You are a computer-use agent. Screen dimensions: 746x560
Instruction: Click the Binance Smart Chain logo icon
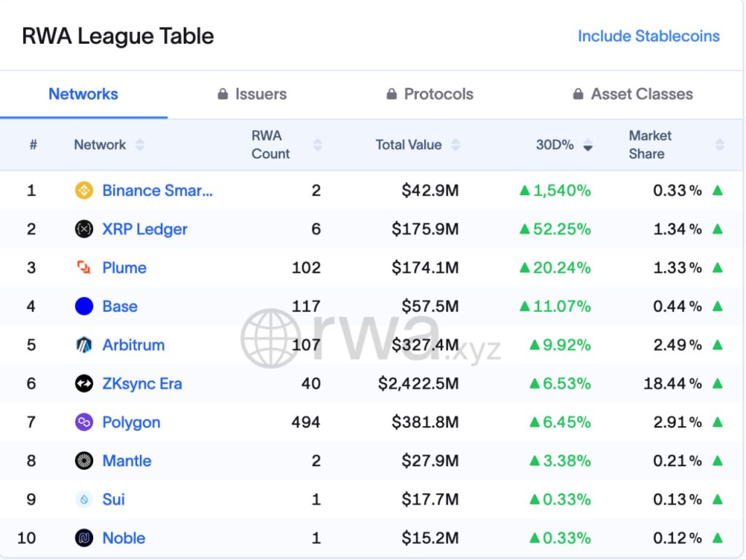(85, 191)
